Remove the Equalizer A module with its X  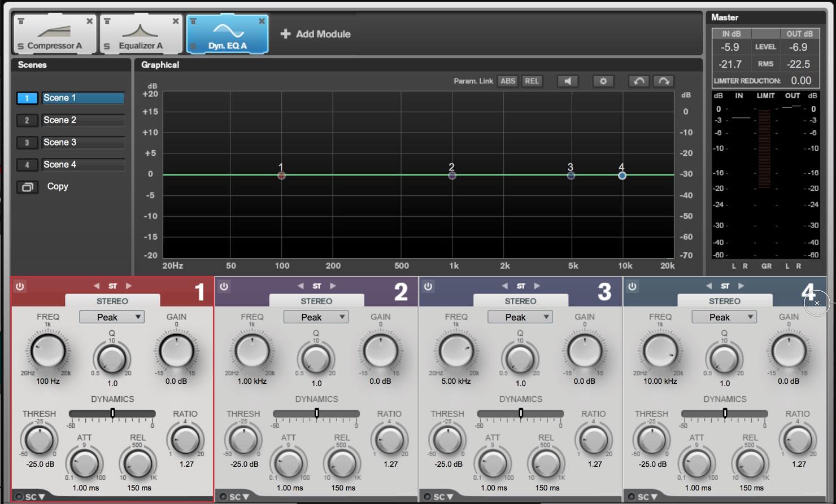175,21
